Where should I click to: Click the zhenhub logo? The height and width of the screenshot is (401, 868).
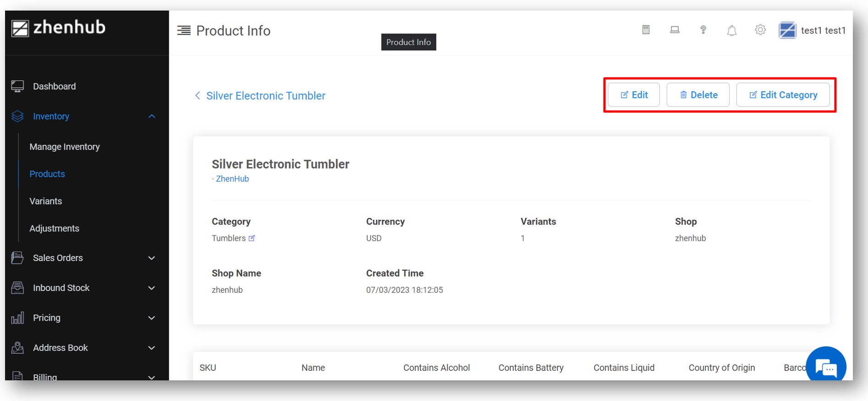(x=59, y=28)
